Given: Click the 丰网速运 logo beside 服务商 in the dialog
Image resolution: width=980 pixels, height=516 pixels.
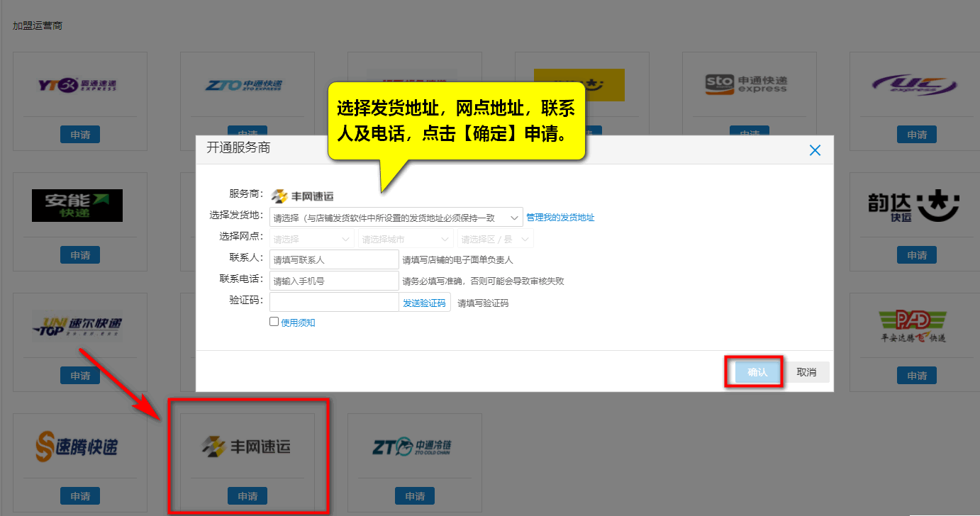Looking at the screenshot, I should (x=302, y=196).
